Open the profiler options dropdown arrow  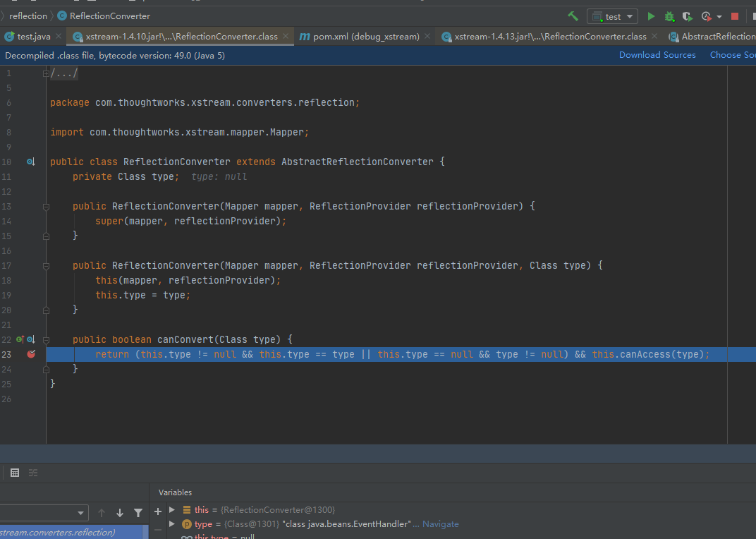click(x=719, y=17)
